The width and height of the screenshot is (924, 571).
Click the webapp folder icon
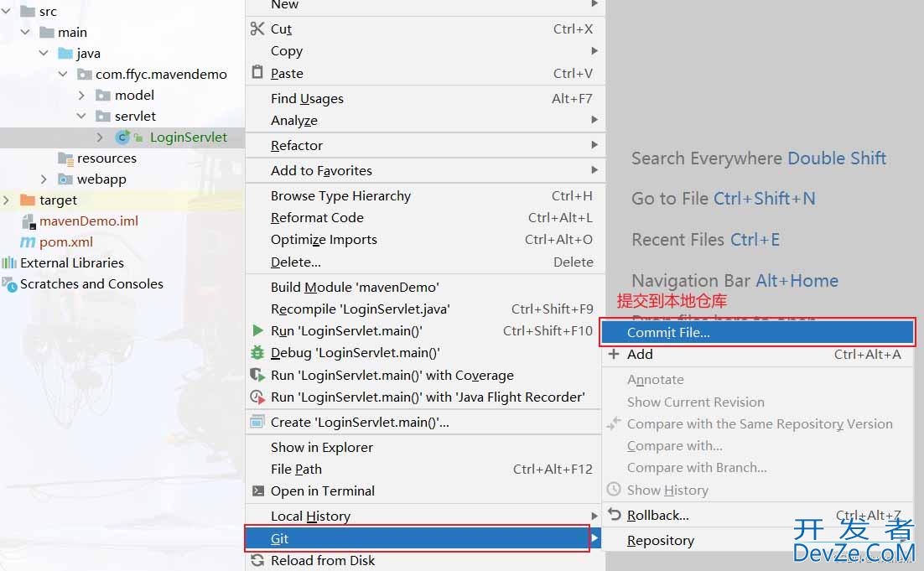point(65,179)
